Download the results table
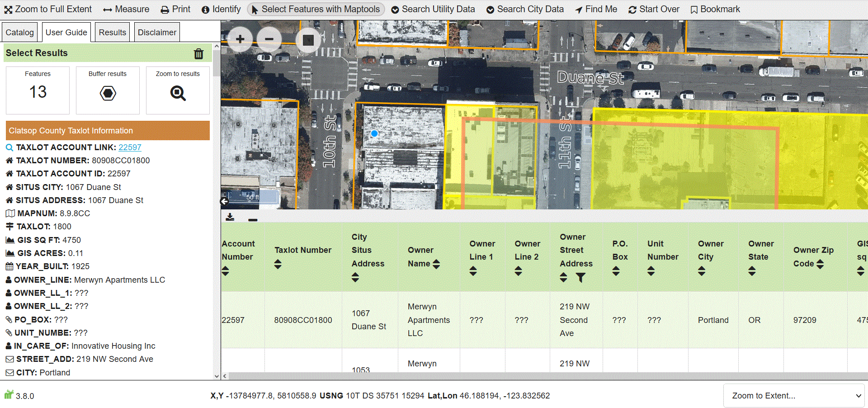 (x=230, y=217)
